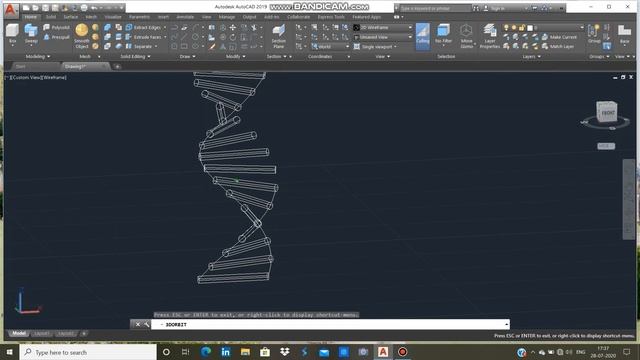Click the Extract Edges tool
This screenshot has height=360, width=640.
pyautogui.click(x=144, y=27)
